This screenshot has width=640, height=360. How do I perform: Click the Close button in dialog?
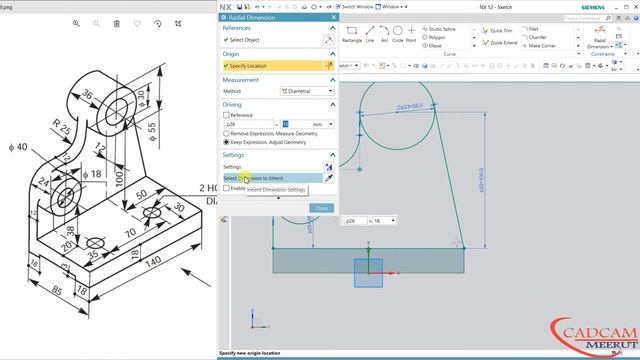(x=322, y=208)
